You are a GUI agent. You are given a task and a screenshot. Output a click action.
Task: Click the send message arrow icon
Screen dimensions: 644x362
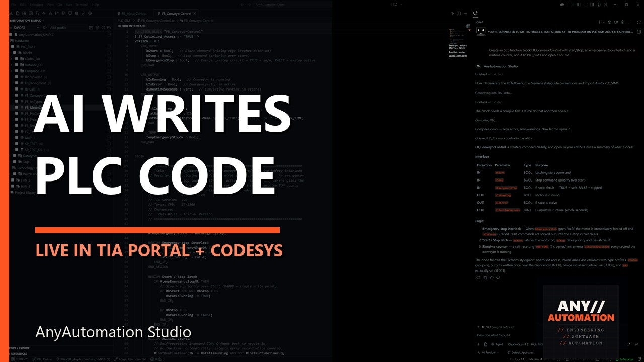[x=637, y=344]
